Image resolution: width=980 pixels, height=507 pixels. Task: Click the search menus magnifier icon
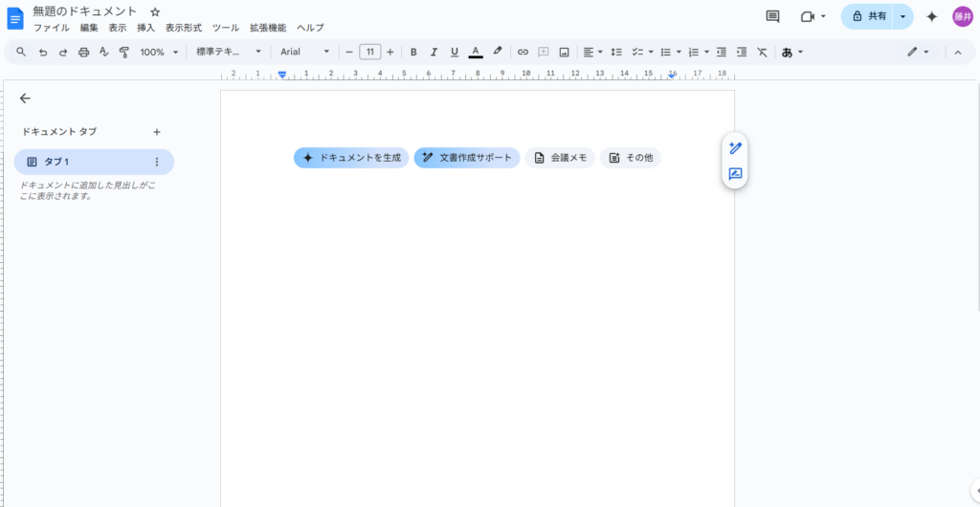tap(21, 52)
